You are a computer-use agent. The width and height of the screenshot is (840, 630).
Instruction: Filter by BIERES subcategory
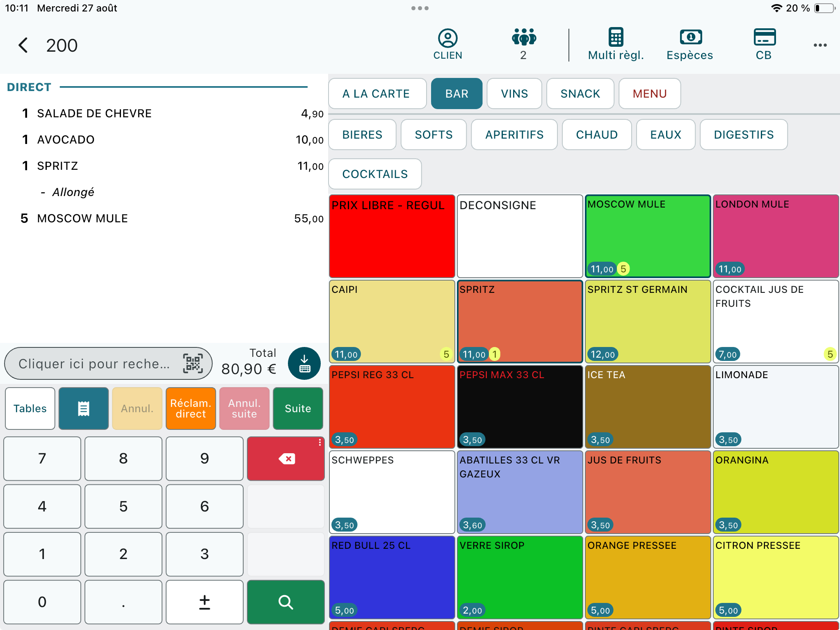(x=363, y=135)
